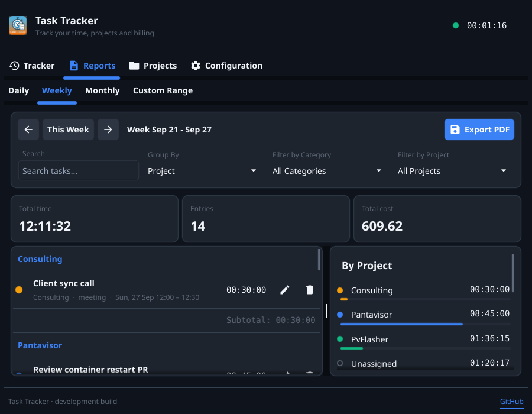
Task: Click the Group By dropdown arrow
Action: (254, 170)
